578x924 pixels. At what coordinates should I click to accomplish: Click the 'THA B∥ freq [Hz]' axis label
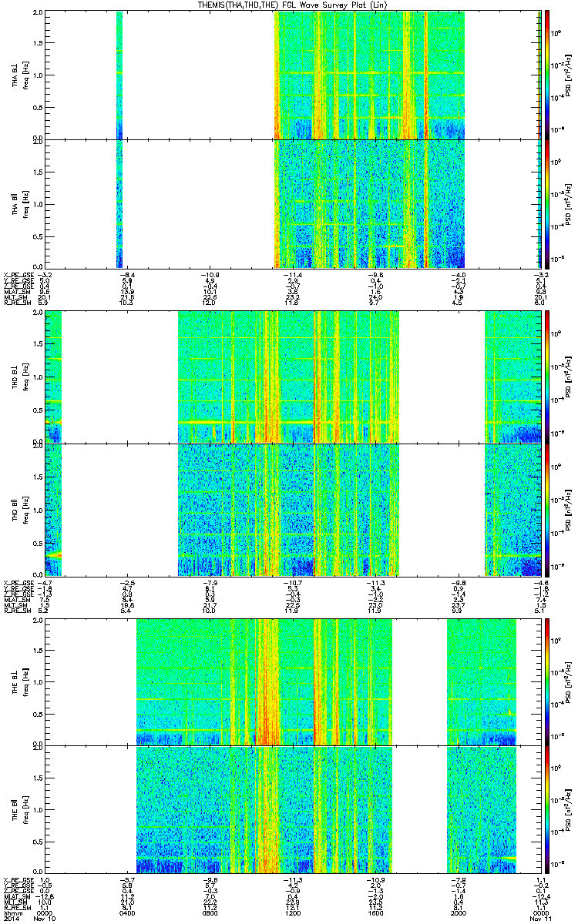[20, 203]
